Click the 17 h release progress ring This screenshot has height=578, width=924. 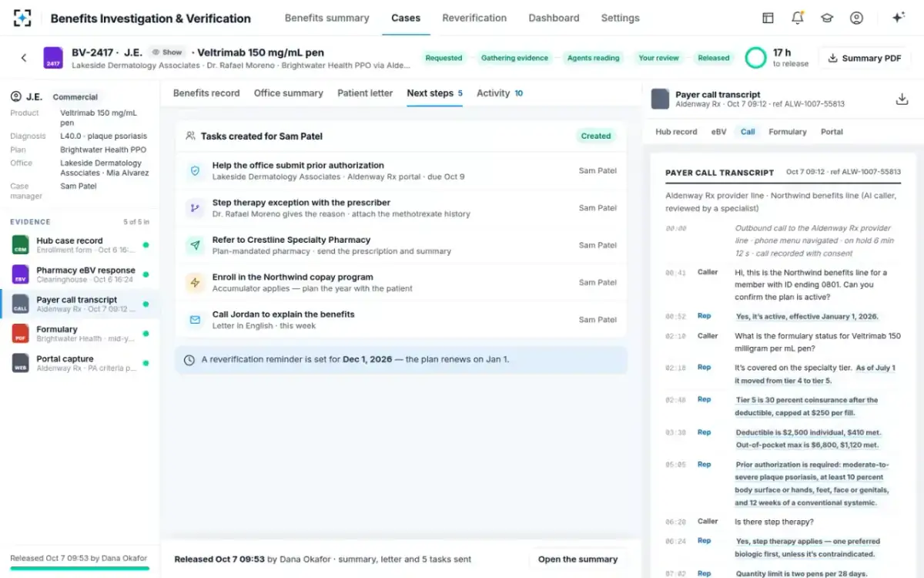(x=756, y=58)
